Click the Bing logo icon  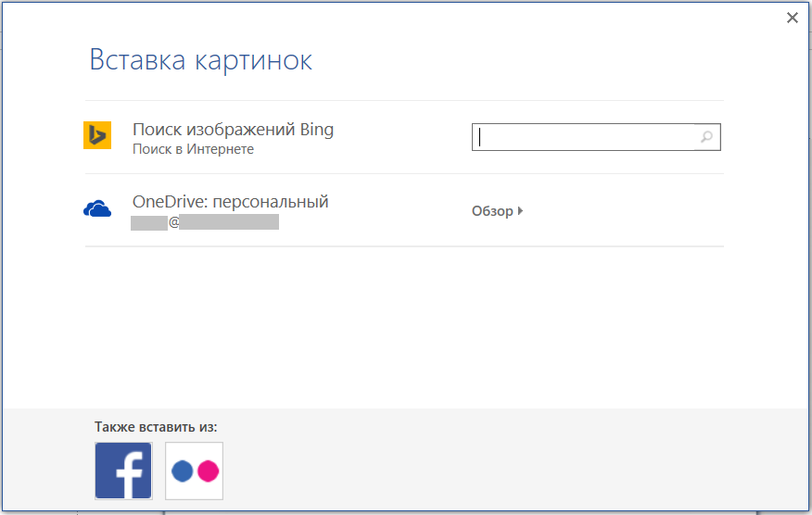pyautogui.click(x=97, y=136)
